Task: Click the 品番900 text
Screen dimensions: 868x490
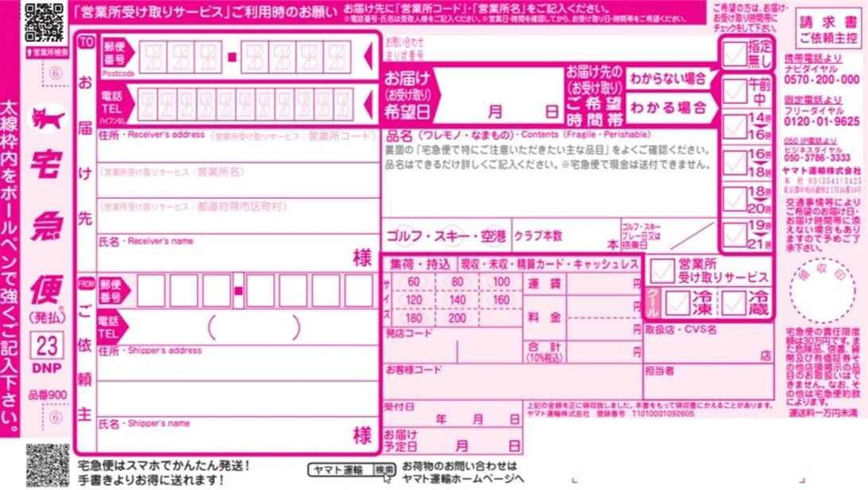Action: (x=48, y=395)
